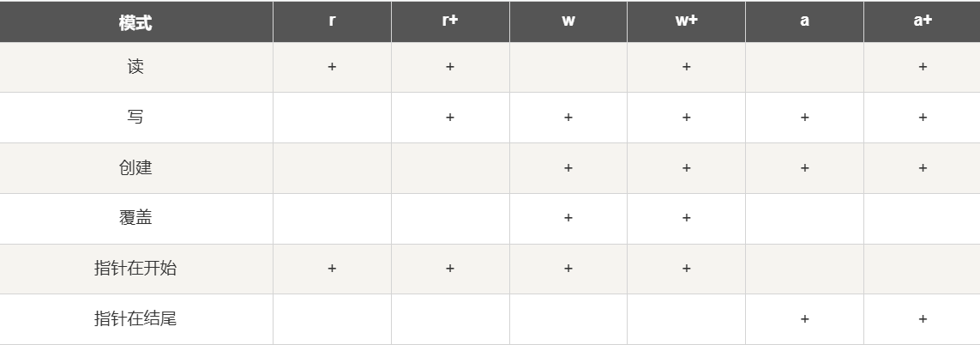Click the w column header

[x=568, y=21]
